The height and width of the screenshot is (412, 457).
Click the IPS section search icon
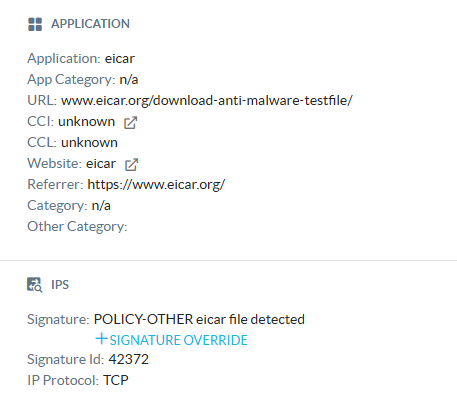(x=35, y=285)
